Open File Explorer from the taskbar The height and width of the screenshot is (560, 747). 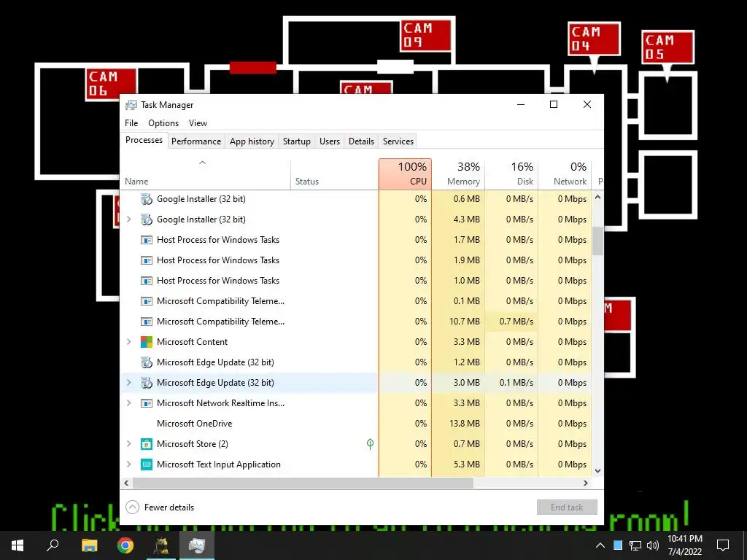(89, 545)
